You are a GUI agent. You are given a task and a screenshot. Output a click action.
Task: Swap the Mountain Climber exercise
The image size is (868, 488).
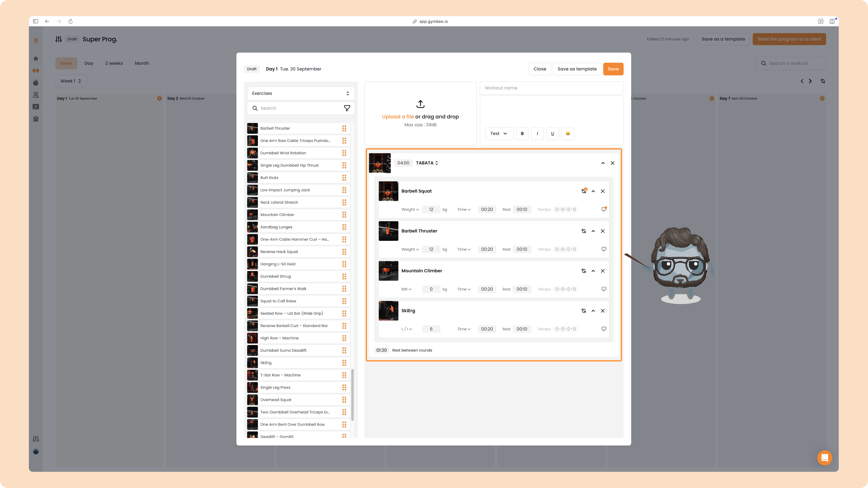click(584, 271)
